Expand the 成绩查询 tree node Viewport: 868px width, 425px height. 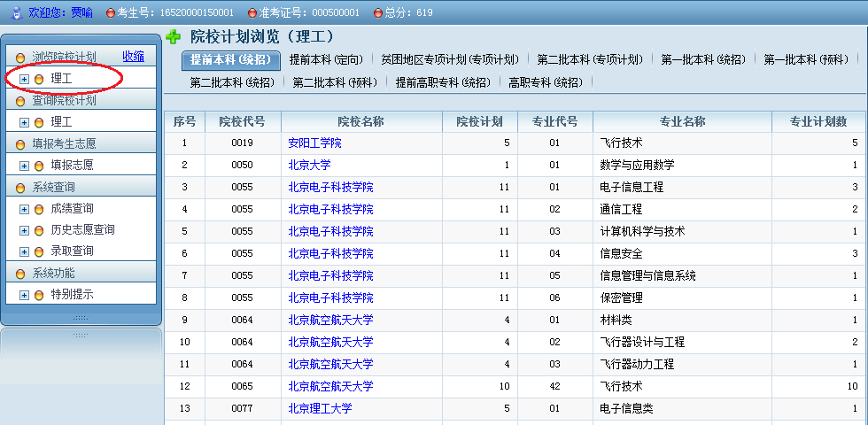tap(24, 209)
